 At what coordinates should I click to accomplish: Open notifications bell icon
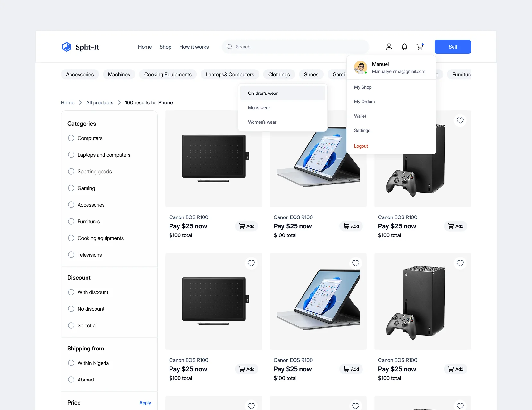pos(404,47)
